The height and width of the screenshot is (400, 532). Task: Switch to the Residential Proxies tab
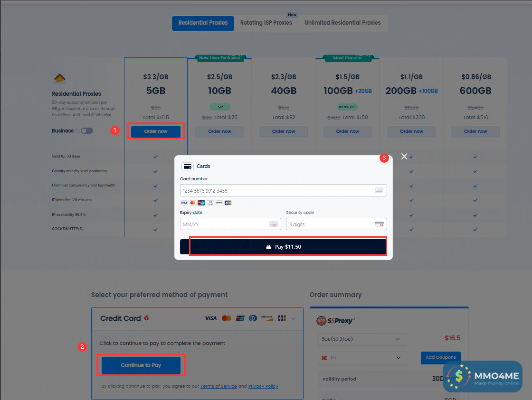tap(203, 23)
